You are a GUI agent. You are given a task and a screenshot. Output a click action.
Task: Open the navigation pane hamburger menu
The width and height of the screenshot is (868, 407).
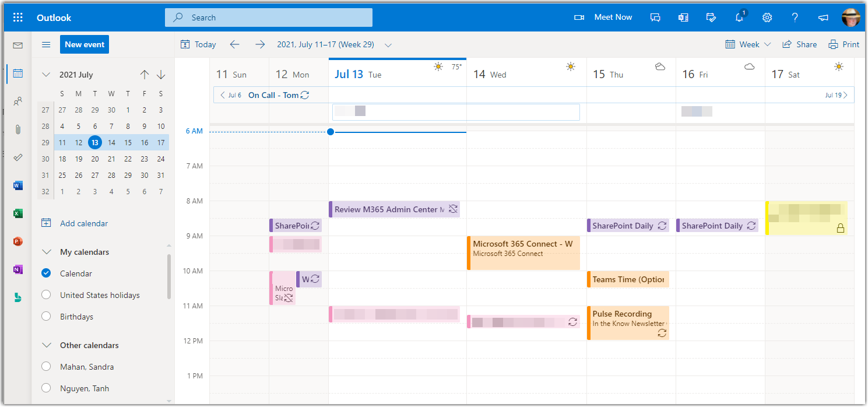pos(45,44)
